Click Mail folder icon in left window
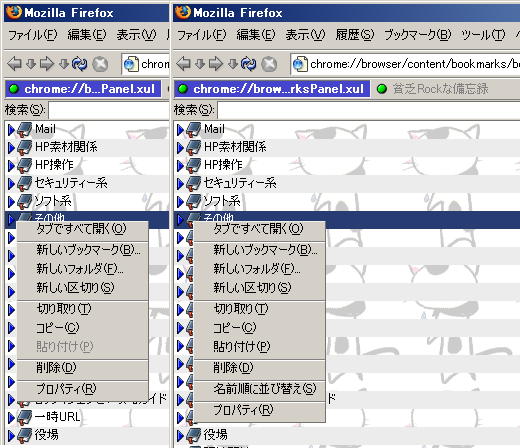 pyautogui.click(x=25, y=130)
